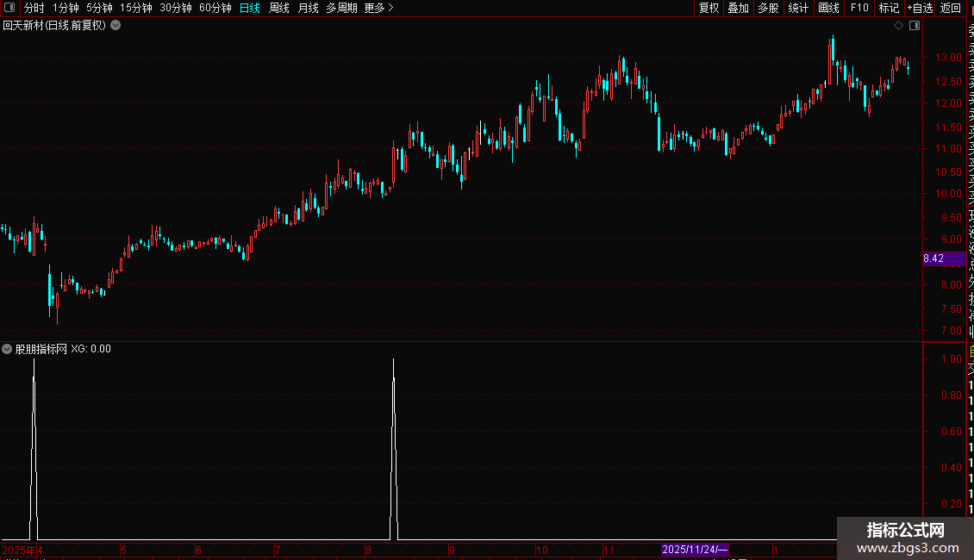The width and height of the screenshot is (974, 560).
Task: Open the 画线 drawing tools
Action: (828, 8)
